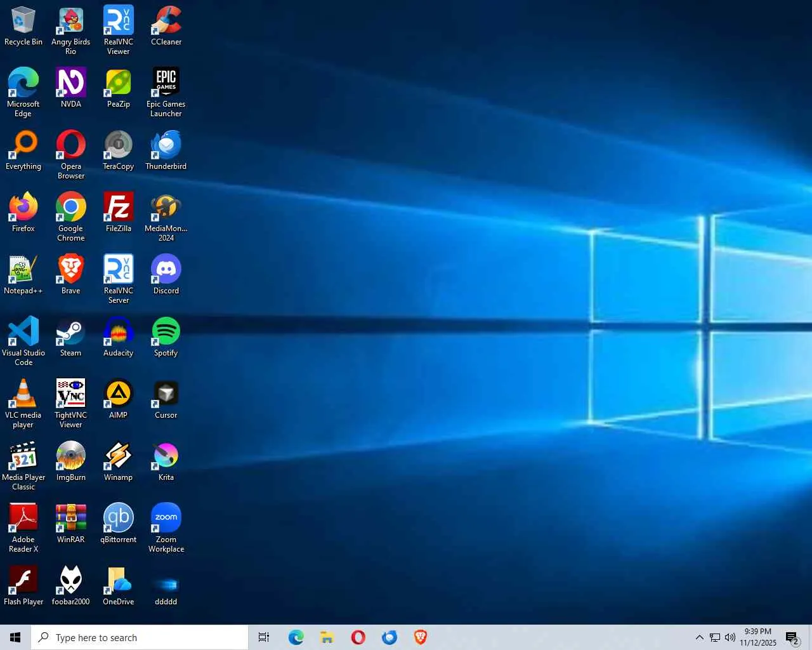Select the Angry Birds Rio shortcut
The width and height of the screenshot is (812, 650).
[71, 30]
